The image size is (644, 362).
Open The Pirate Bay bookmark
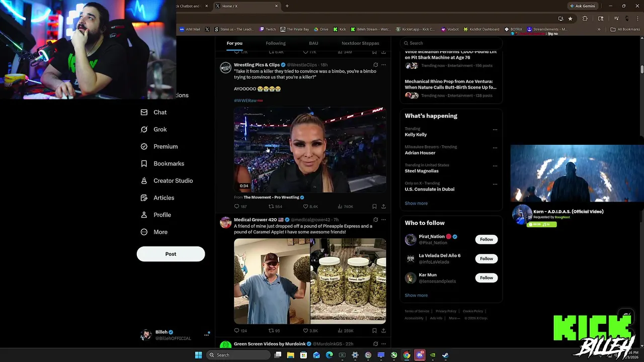[295, 29]
